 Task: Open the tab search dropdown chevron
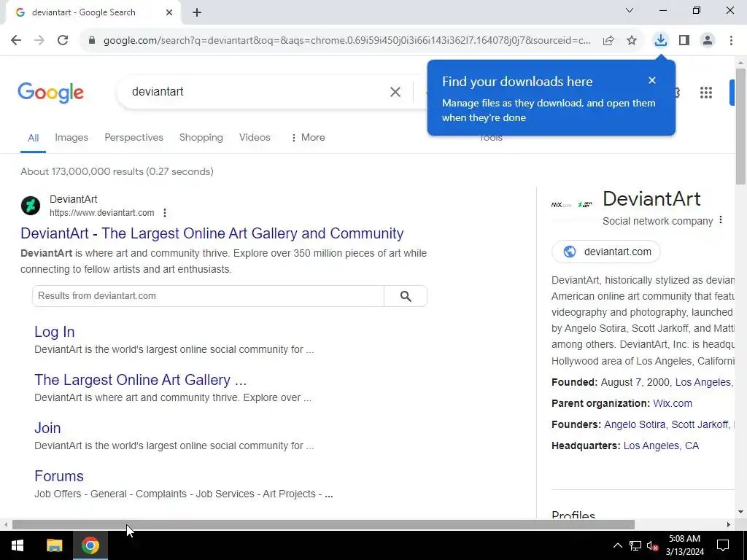pyautogui.click(x=630, y=10)
